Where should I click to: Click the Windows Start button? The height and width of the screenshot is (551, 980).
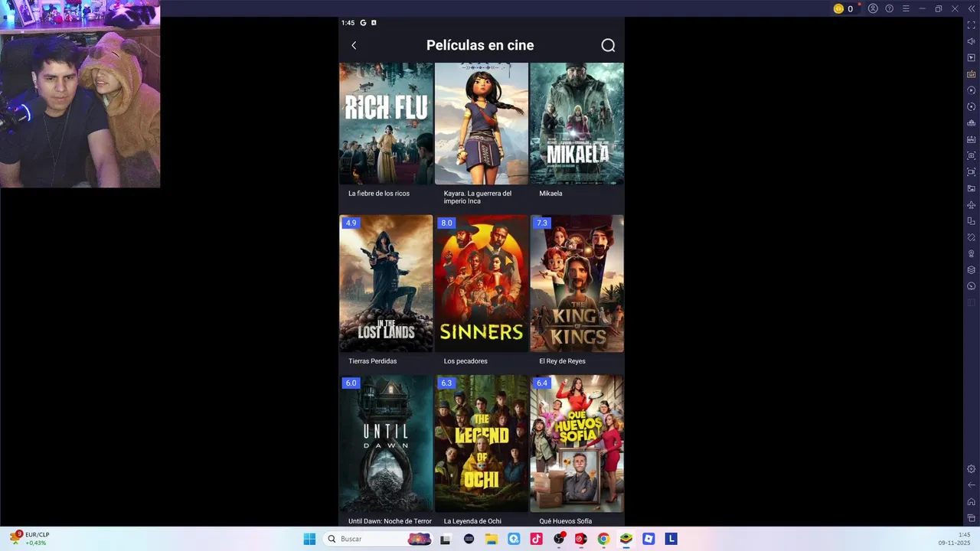pos(309,539)
